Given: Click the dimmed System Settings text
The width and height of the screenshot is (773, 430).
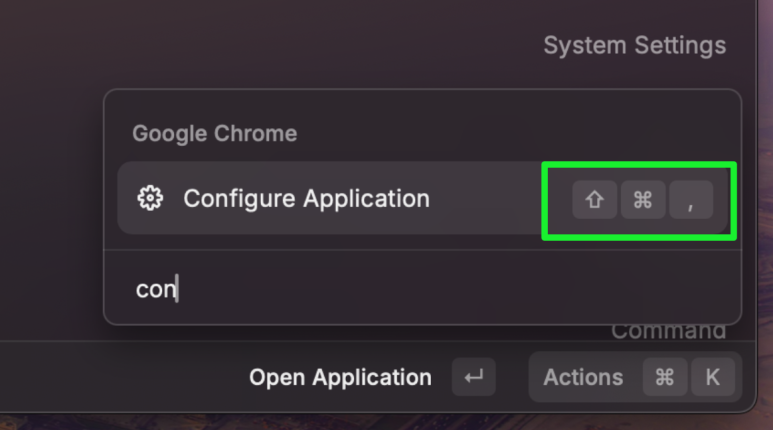Looking at the screenshot, I should [634, 45].
